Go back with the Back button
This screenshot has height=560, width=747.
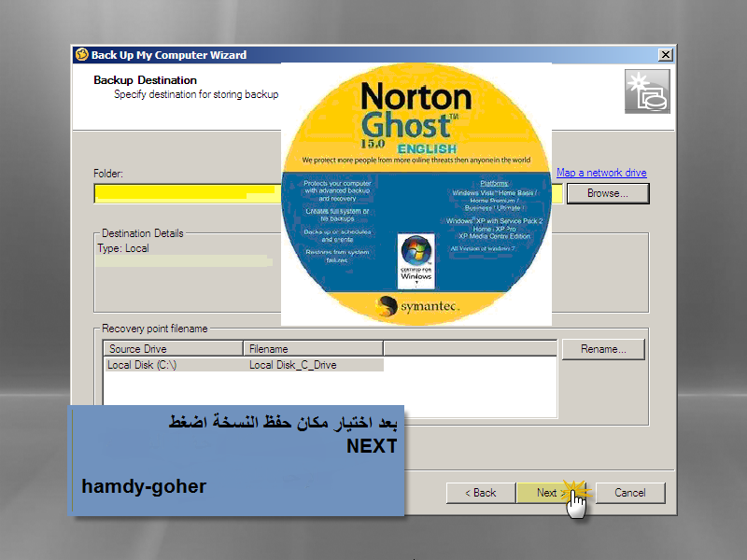tap(481, 493)
